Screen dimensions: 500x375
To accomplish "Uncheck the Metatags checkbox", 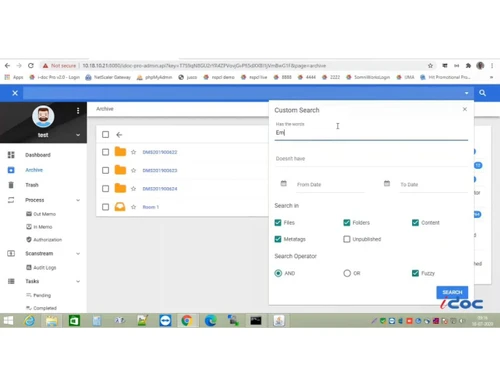I will point(278,239).
